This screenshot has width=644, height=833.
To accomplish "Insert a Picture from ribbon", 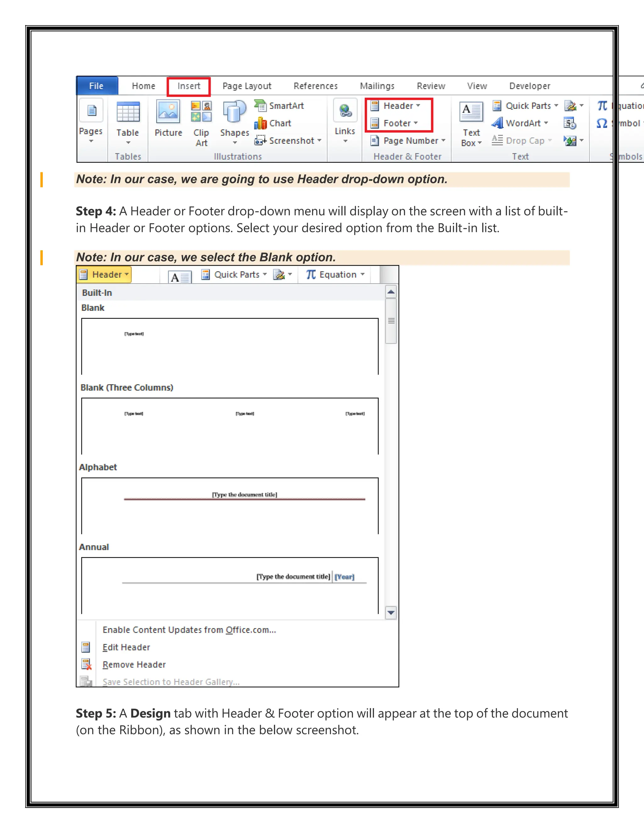I will coord(168,118).
